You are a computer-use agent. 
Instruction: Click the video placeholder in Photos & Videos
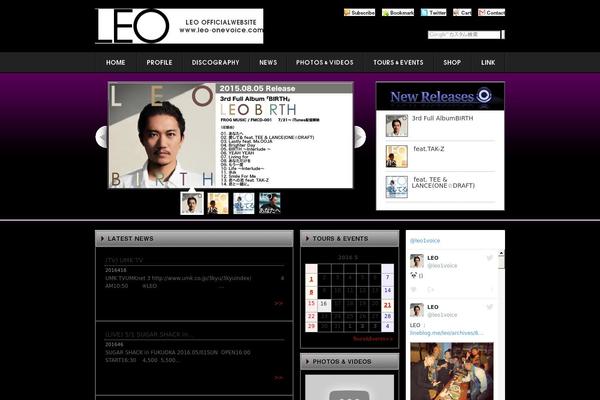coord(349,387)
